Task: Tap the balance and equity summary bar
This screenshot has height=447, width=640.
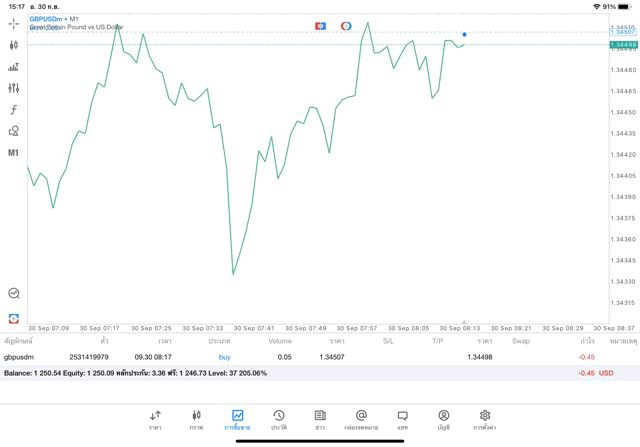Action: pos(300,373)
